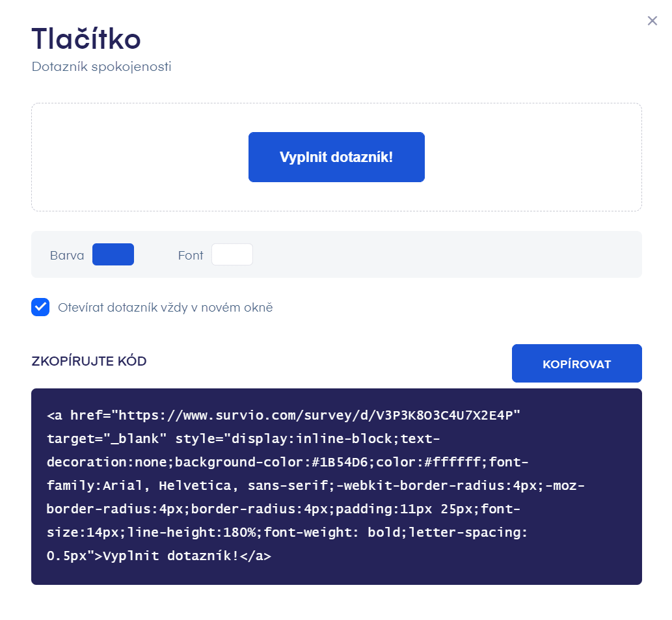Click the dark code snippet panel

tap(336, 485)
